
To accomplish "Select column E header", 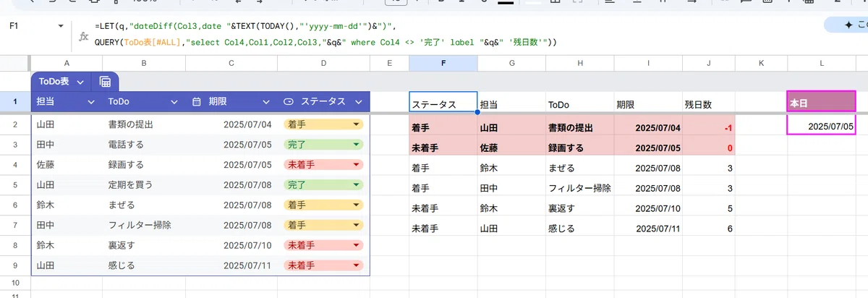I will [389, 64].
